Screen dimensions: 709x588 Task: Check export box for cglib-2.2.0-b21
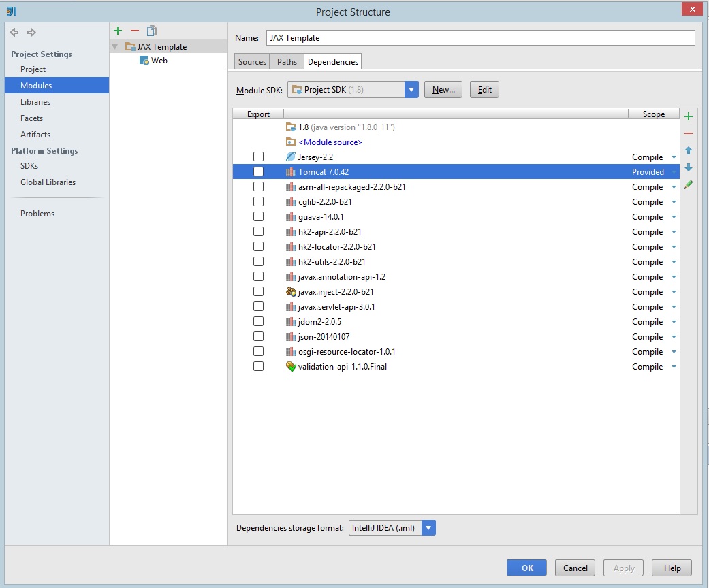click(x=258, y=201)
